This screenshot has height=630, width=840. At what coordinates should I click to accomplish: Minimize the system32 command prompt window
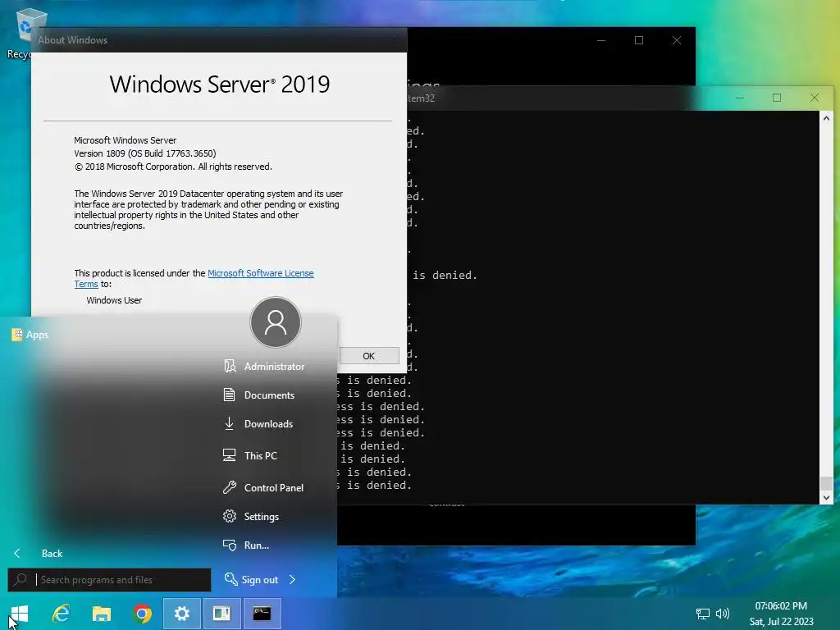tap(740, 98)
